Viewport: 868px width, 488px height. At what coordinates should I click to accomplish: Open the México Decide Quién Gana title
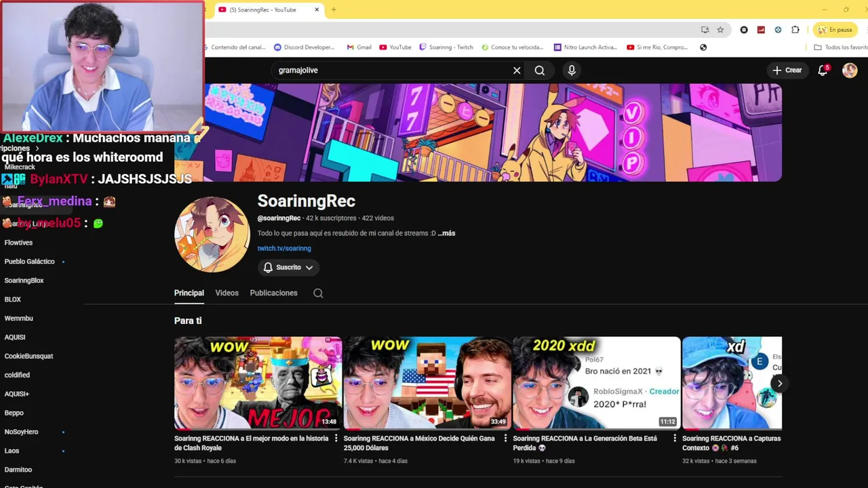click(419, 443)
